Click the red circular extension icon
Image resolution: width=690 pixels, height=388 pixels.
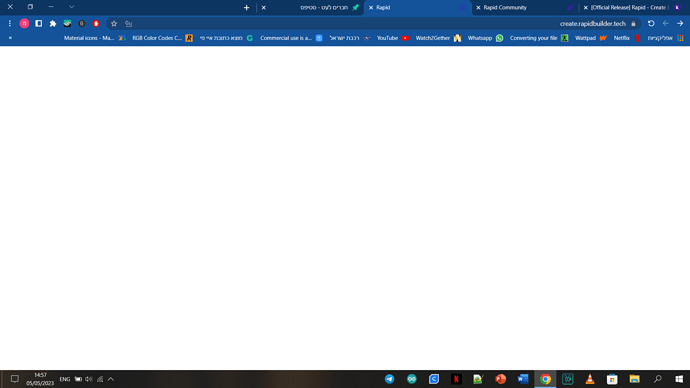96,24
